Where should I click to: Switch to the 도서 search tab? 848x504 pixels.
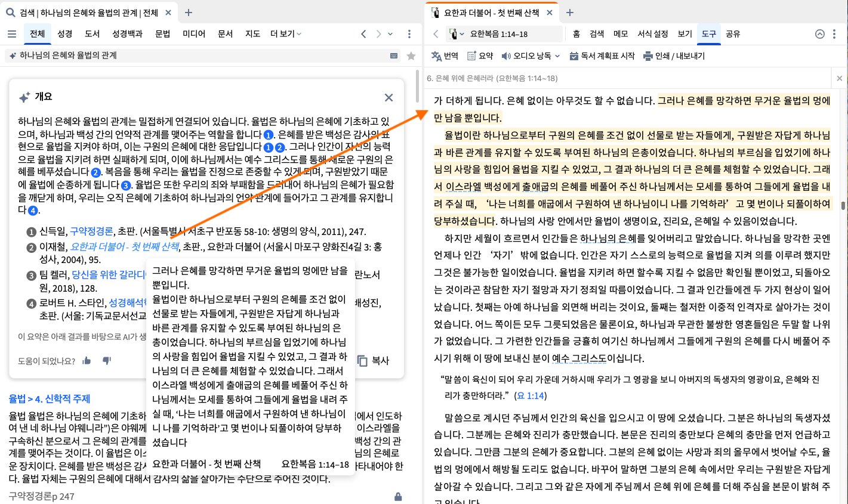tap(92, 34)
